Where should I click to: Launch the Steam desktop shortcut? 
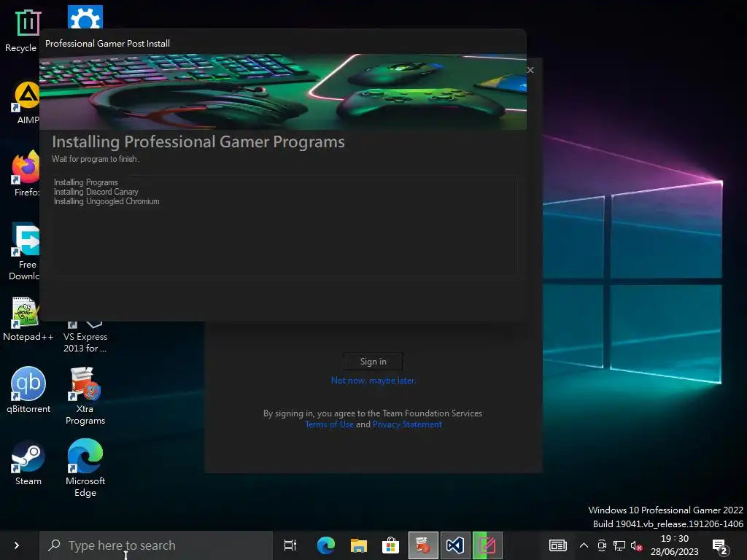28,462
